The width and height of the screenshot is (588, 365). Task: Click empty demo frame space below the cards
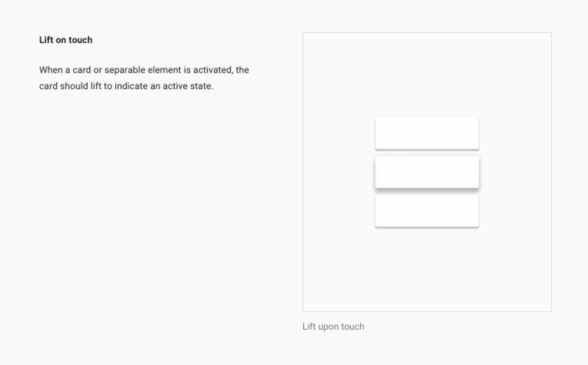427,271
